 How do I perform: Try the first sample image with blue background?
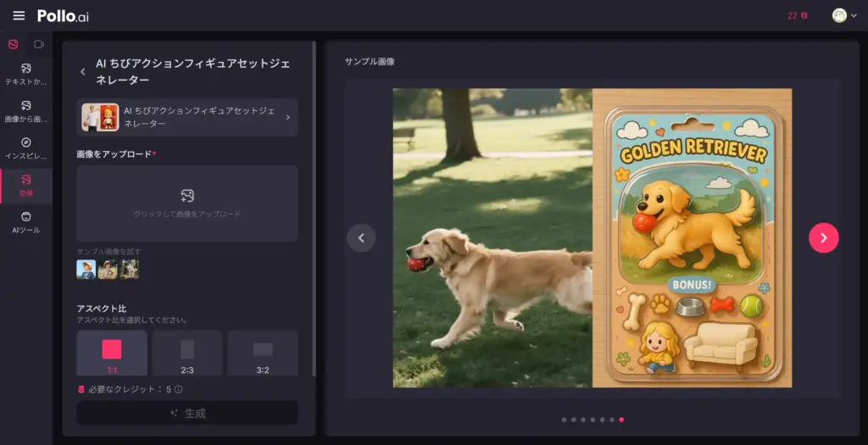coord(86,270)
